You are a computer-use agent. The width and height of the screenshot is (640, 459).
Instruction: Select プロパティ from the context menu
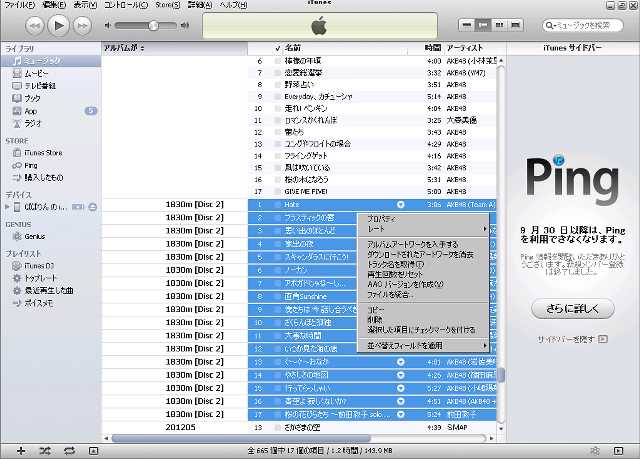pyautogui.click(x=382, y=218)
